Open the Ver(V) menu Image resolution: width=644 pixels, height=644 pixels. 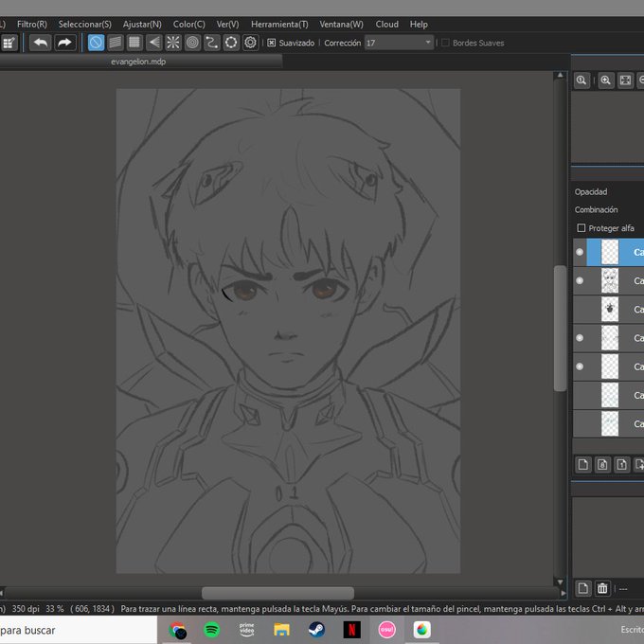(227, 25)
